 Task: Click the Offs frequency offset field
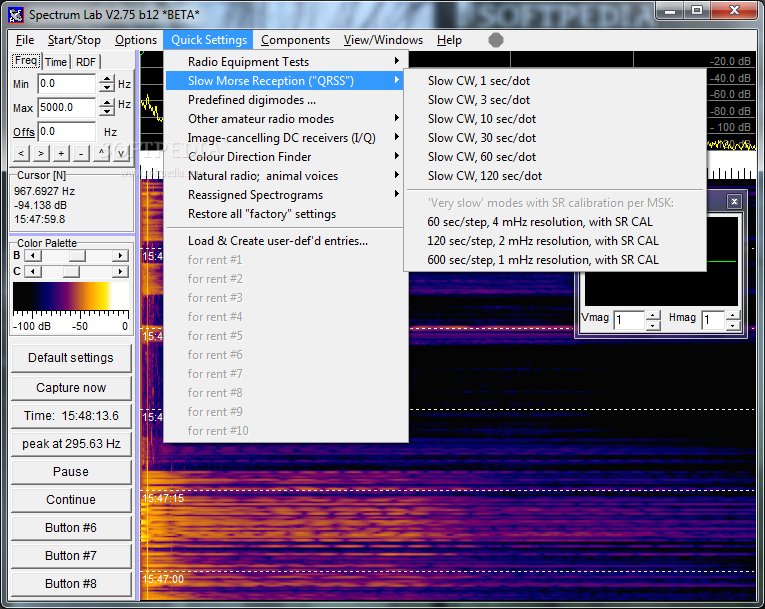pyautogui.click(x=67, y=131)
